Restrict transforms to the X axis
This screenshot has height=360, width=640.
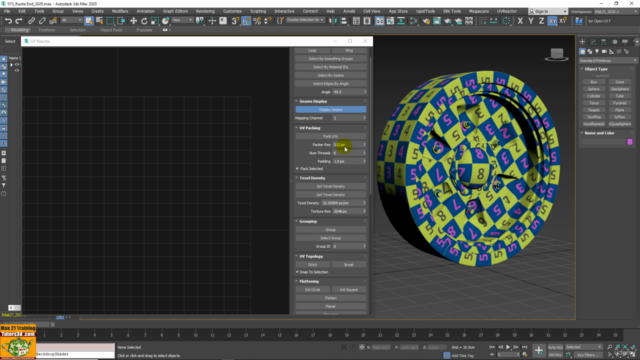520,21
